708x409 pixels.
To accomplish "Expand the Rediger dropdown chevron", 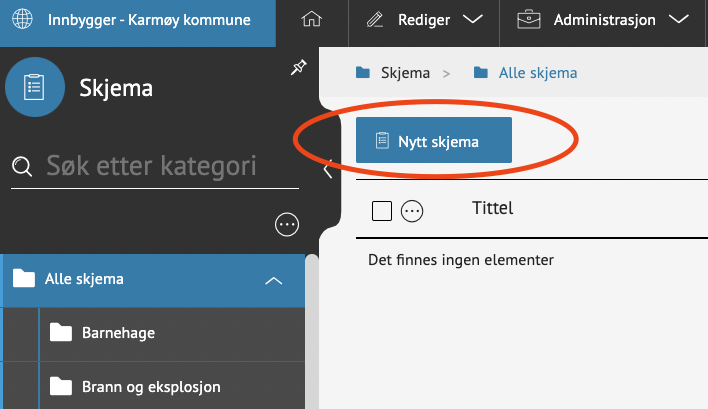I will (473, 19).
